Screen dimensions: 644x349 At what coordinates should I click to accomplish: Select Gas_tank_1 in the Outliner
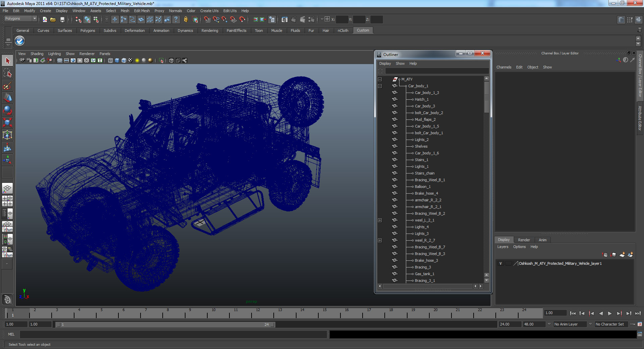tap(424, 274)
